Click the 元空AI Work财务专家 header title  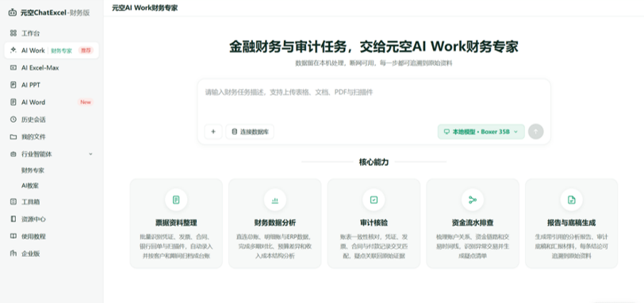[x=145, y=8]
